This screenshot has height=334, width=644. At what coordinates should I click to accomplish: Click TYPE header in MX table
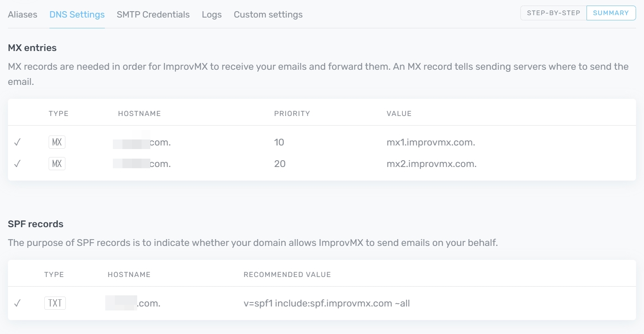pos(59,114)
